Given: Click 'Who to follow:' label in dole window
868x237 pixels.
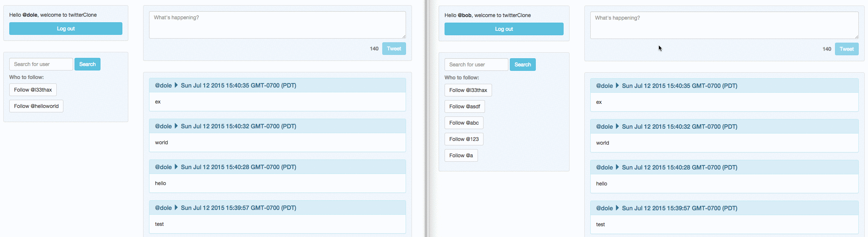Looking at the screenshot, I should 26,77.
